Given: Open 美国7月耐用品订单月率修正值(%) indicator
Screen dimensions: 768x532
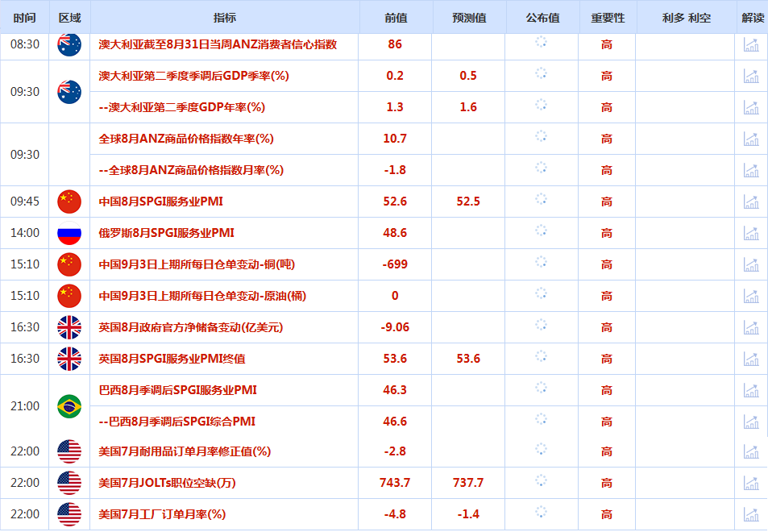Looking at the screenshot, I should click(x=185, y=451).
